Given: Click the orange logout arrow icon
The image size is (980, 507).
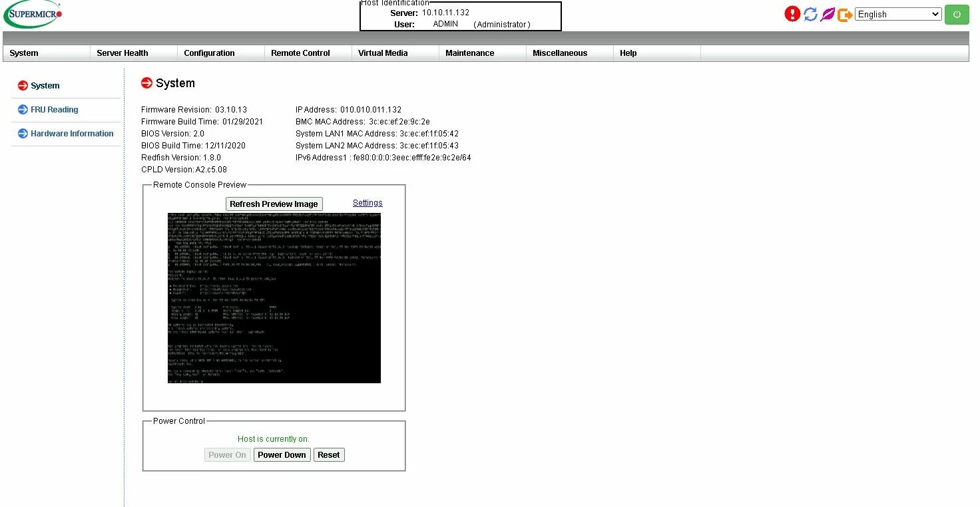Looking at the screenshot, I should 845,15.
